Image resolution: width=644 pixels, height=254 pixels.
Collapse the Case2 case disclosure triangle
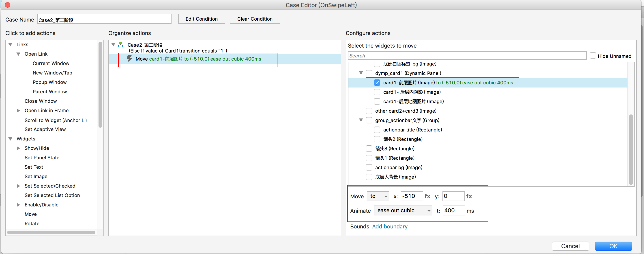[x=114, y=45]
